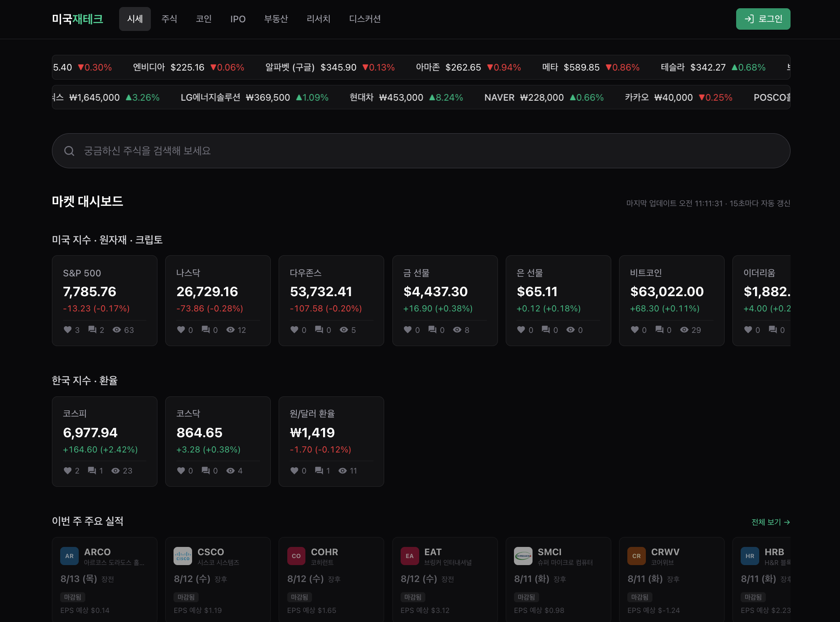Open comments icon on 나스닥 card
The width and height of the screenshot is (840, 622).
coord(206,330)
